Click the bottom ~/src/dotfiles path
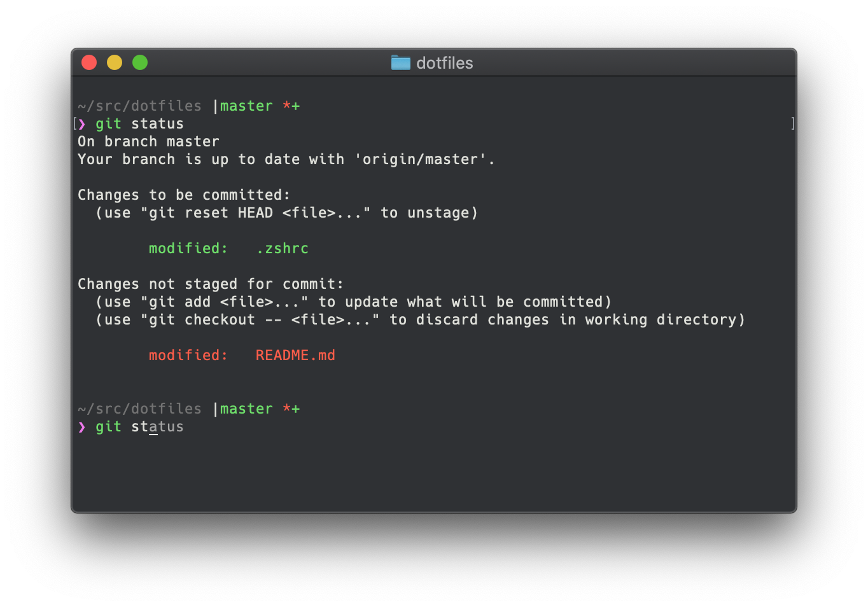Screen dimensions: 868x607 tap(139, 408)
